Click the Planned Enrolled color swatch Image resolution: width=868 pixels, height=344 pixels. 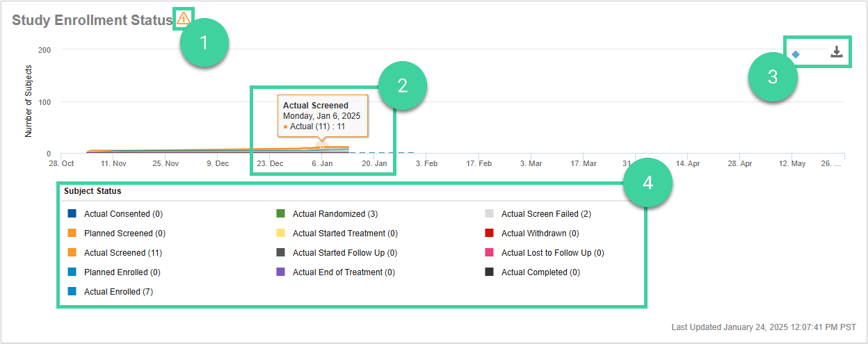[72, 272]
